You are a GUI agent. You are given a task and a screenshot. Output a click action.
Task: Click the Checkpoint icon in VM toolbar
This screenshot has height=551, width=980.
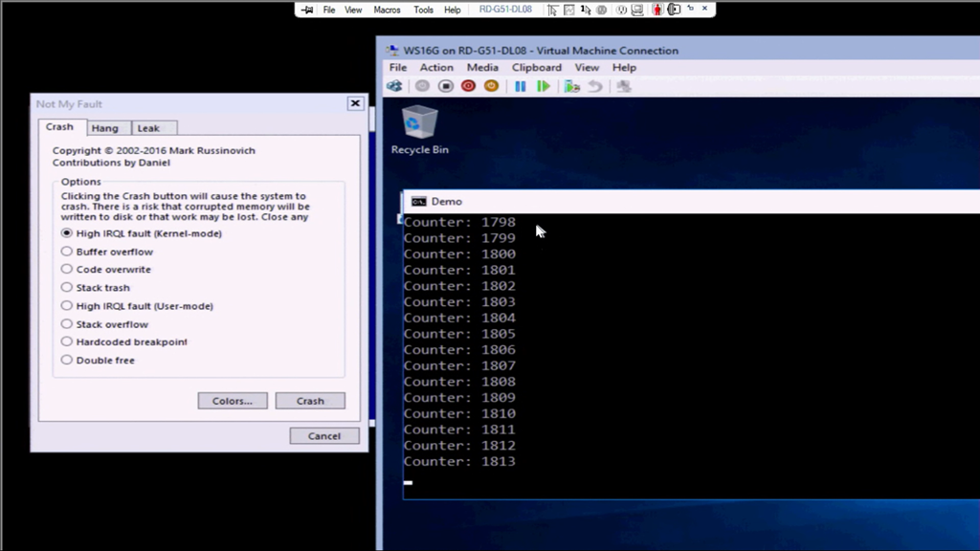pos(571,86)
